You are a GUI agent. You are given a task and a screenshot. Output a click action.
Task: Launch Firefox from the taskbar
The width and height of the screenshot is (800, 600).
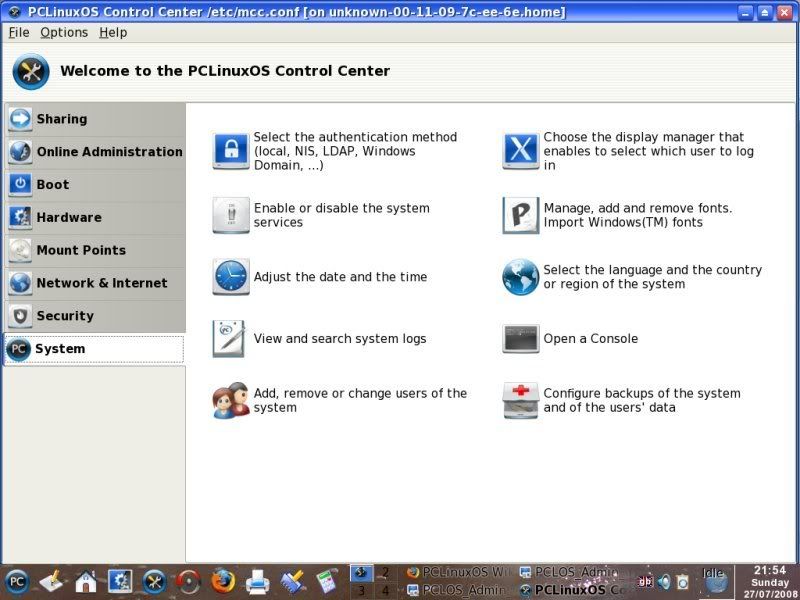tap(223, 582)
